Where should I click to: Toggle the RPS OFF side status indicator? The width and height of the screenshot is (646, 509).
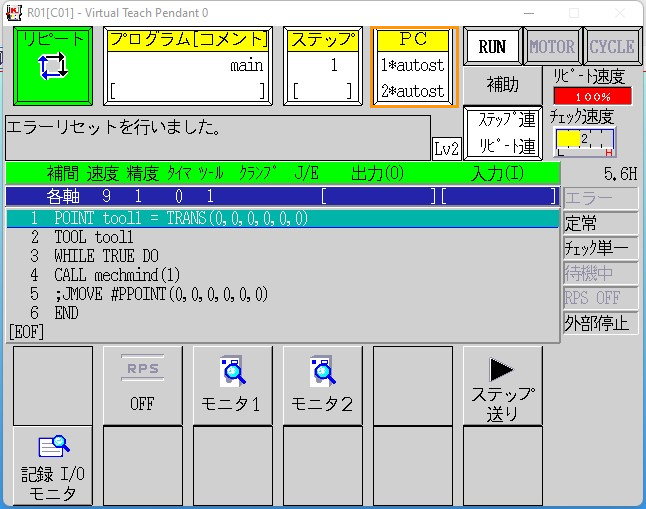coord(600,298)
